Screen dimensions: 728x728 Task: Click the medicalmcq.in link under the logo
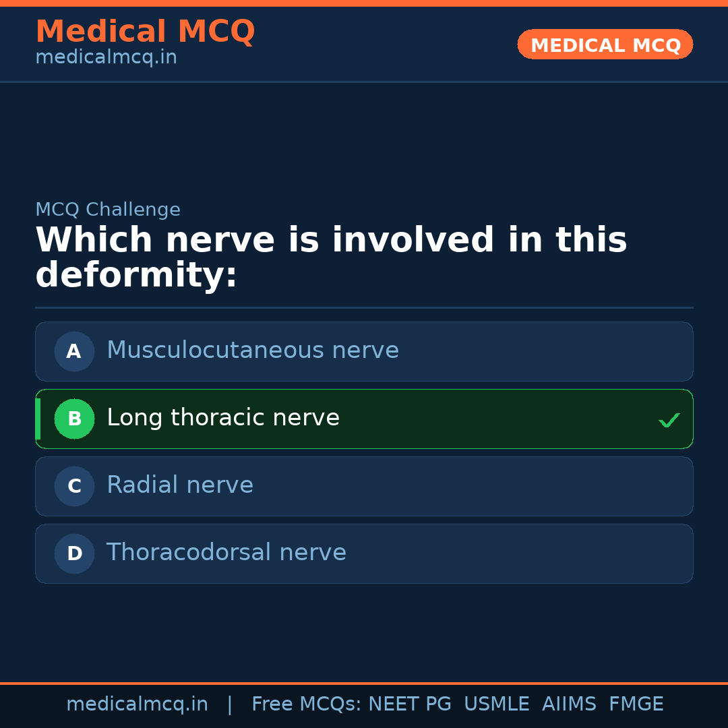click(x=105, y=57)
